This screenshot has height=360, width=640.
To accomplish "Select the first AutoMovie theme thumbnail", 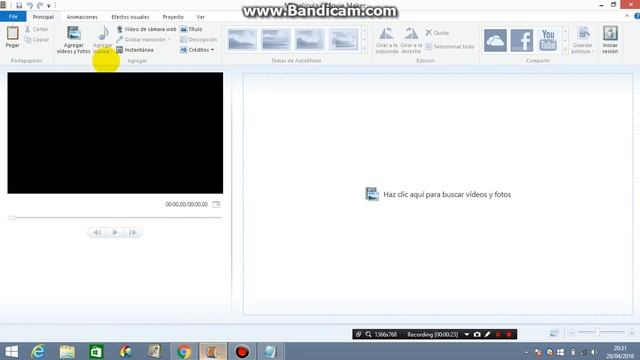I will [x=242, y=40].
